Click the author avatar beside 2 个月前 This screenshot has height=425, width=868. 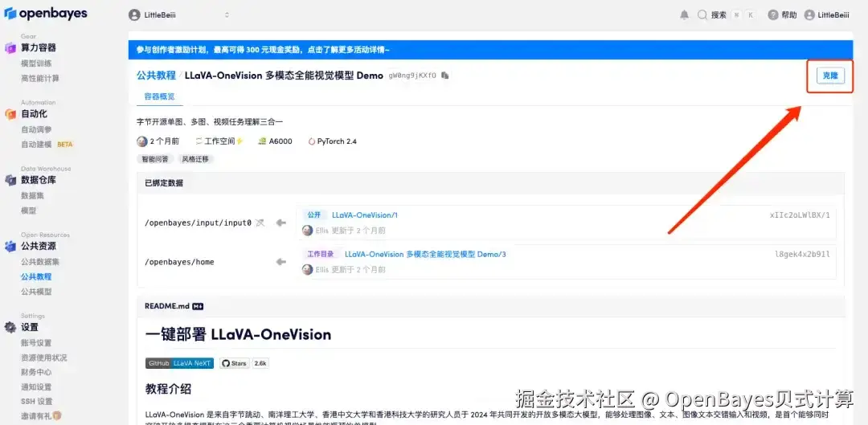(x=142, y=141)
